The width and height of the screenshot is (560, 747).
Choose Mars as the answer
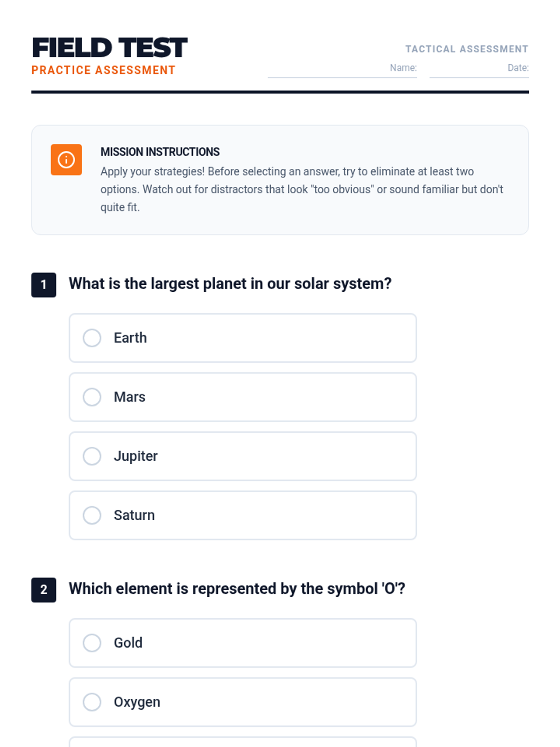(x=92, y=397)
